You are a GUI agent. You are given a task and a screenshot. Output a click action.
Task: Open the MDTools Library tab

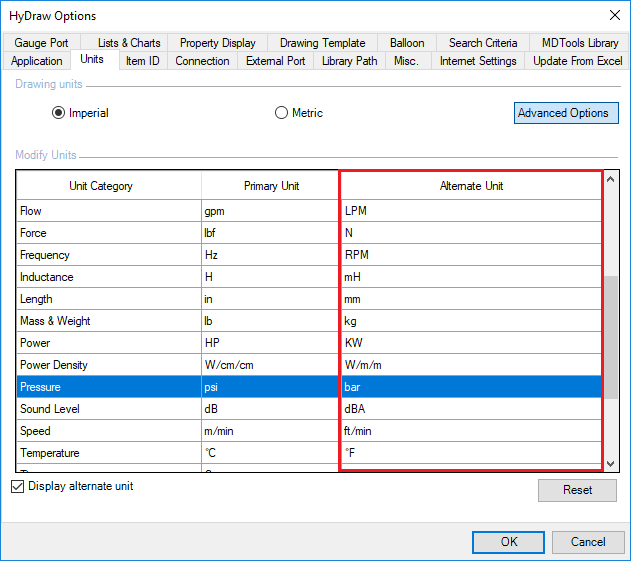point(579,43)
